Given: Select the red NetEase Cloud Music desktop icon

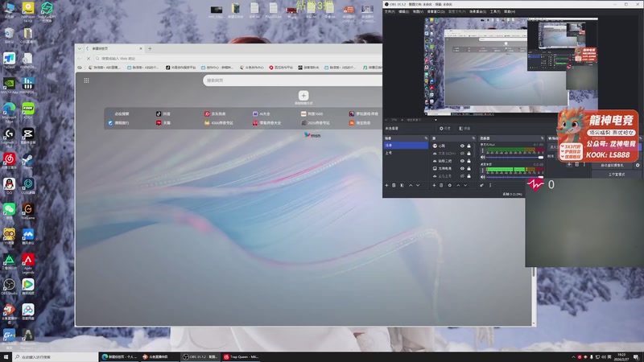Looking at the screenshot, I should click(x=9, y=158).
